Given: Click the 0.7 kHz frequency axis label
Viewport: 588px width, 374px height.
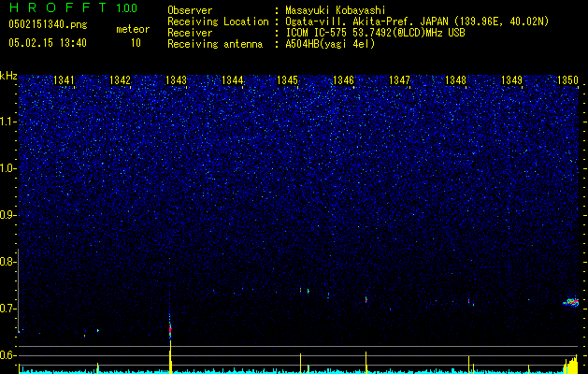Looking at the screenshot, I should pyautogui.click(x=7, y=309).
